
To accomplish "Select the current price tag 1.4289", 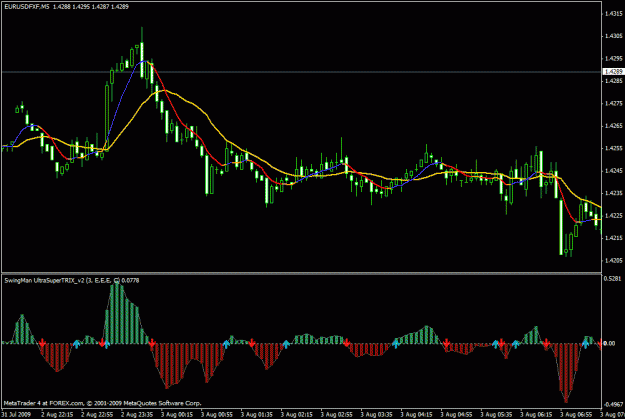I will click(x=614, y=72).
